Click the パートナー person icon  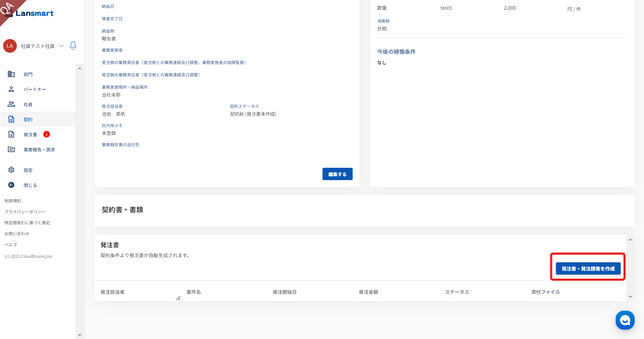pyautogui.click(x=11, y=89)
